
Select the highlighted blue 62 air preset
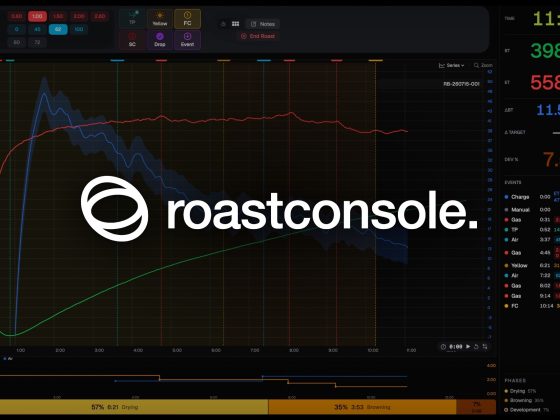pos(58,29)
